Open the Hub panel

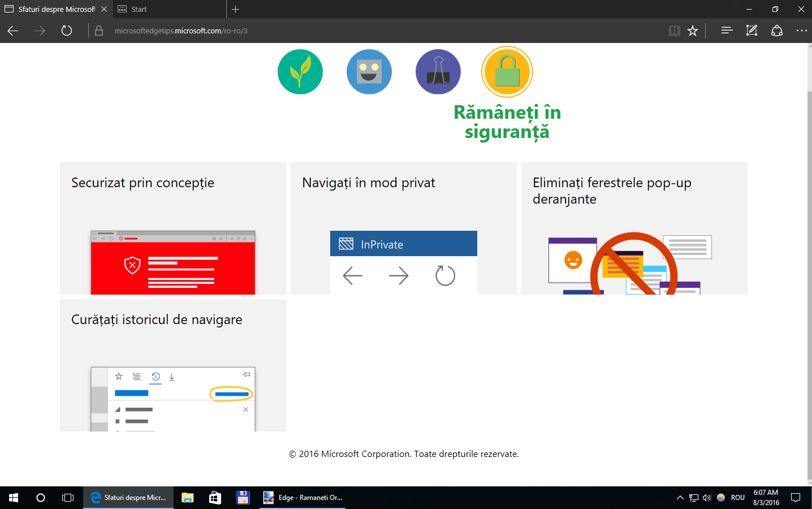click(x=727, y=31)
